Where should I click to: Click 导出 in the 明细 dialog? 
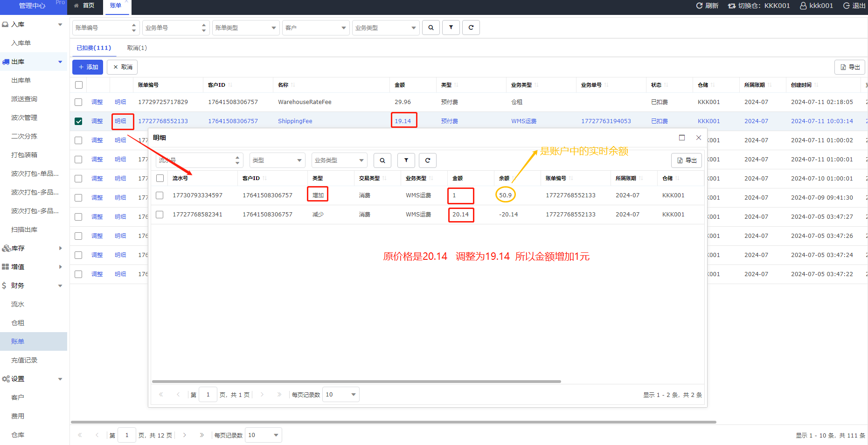coord(687,160)
